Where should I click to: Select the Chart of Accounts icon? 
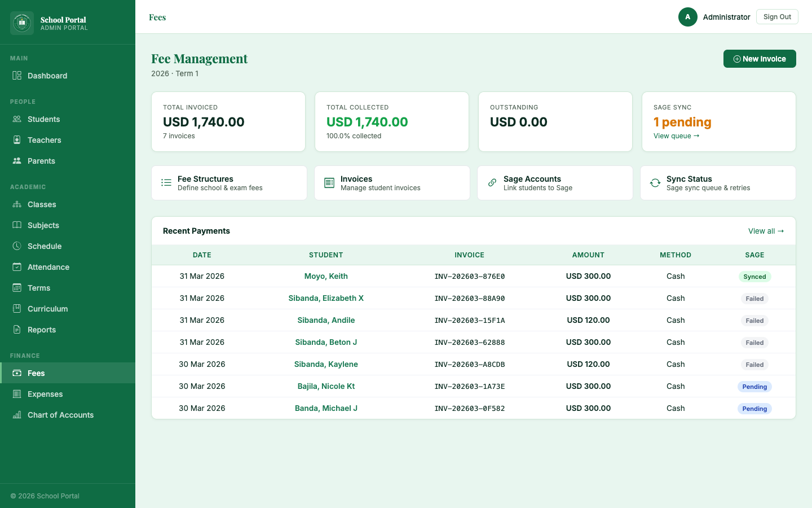[x=16, y=414]
